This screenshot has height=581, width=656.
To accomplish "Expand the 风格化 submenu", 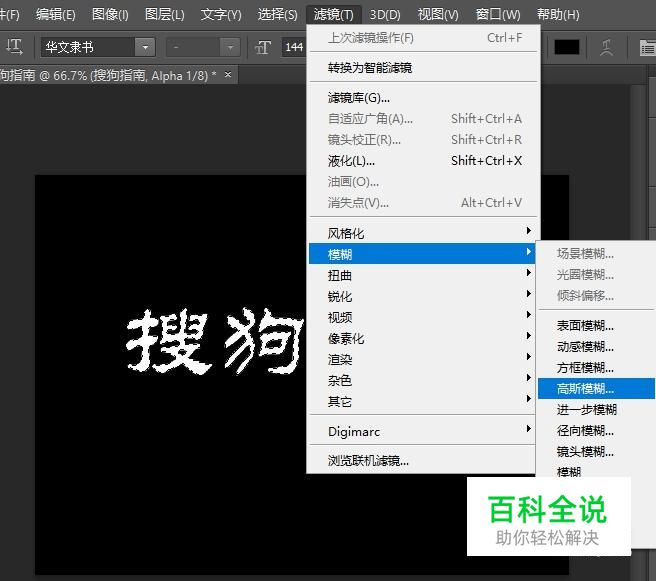I will point(422,233).
